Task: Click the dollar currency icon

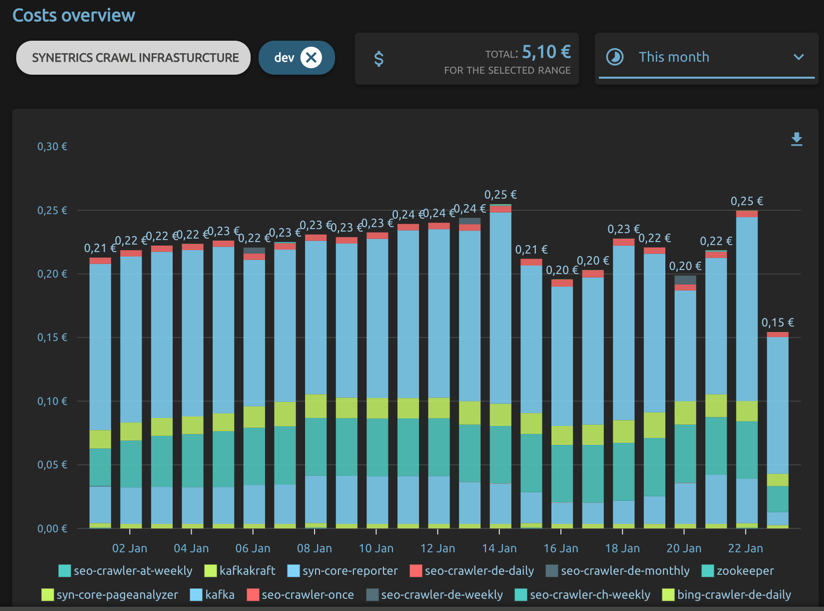Action: 377,58
